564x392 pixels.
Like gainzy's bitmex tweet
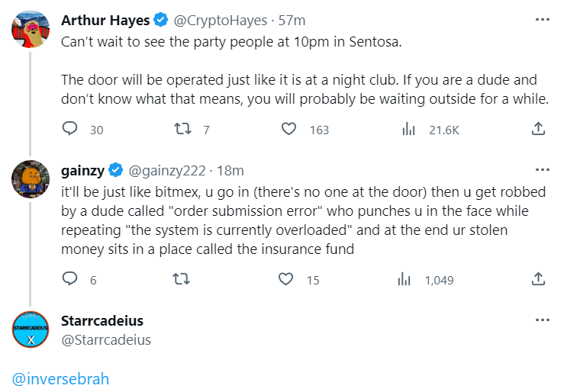pyautogui.click(x=286, y=280)
